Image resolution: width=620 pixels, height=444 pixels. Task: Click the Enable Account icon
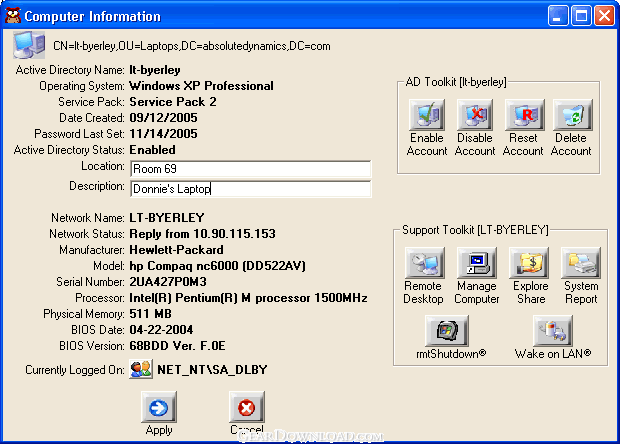coord(427,115)
